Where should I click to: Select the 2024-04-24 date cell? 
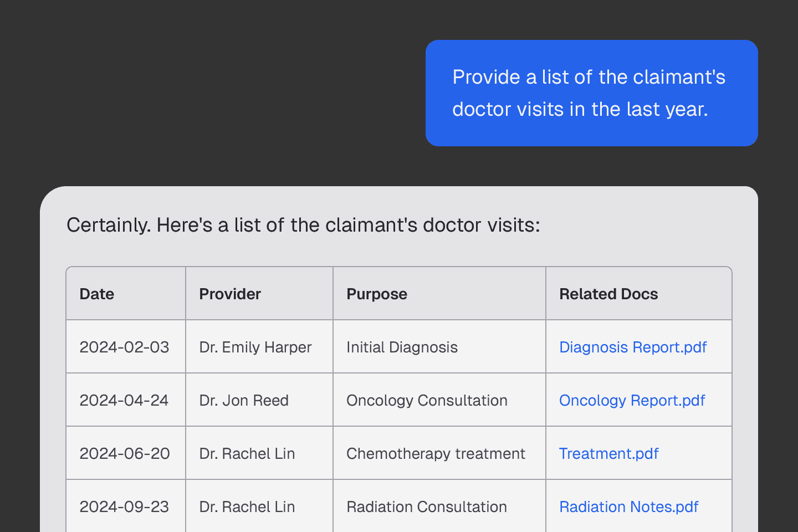[x=124, y=401]
